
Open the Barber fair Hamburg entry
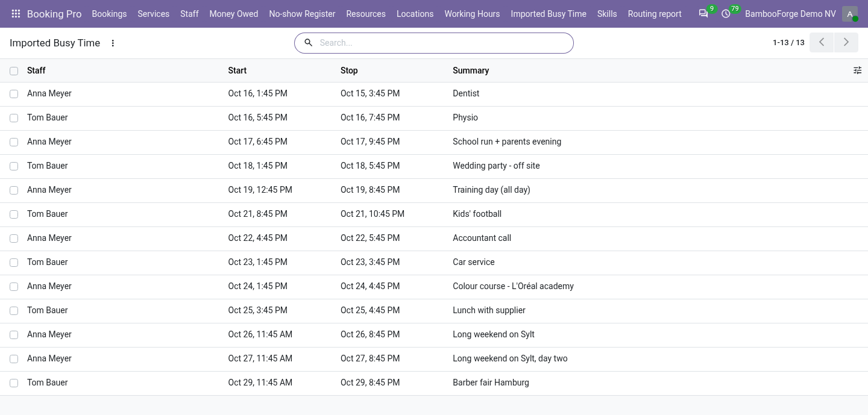tap(491, 382)
